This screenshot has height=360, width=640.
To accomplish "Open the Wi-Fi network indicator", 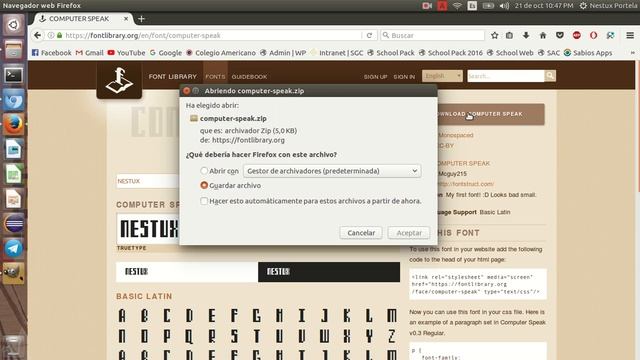I will point(457,6).
